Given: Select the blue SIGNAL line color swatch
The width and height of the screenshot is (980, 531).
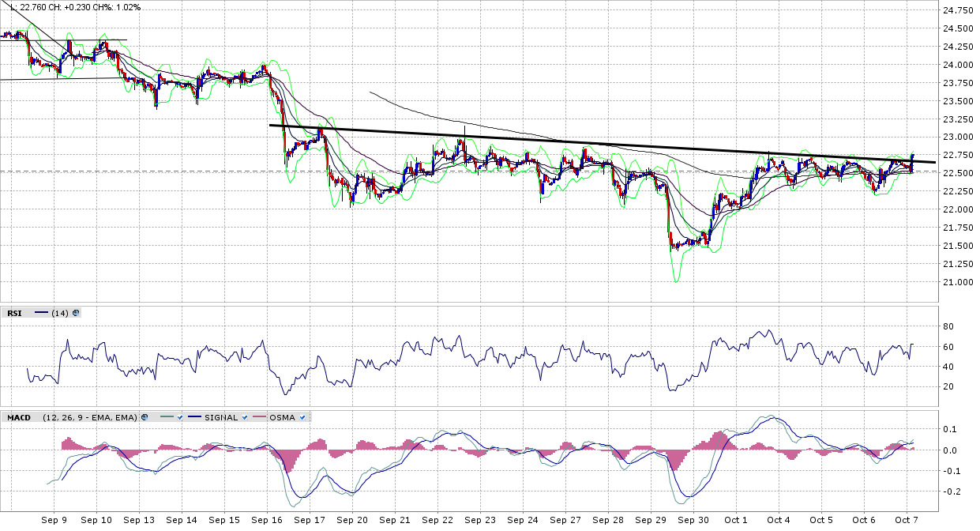Looking at the screenshot, I should click(193, 417).
